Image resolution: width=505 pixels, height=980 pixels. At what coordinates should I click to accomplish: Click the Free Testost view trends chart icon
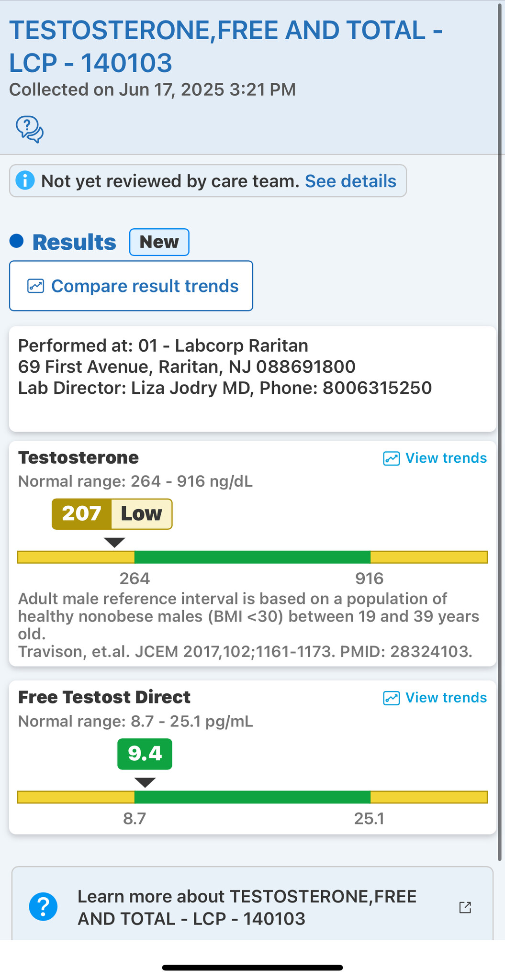tap(392, 698)
